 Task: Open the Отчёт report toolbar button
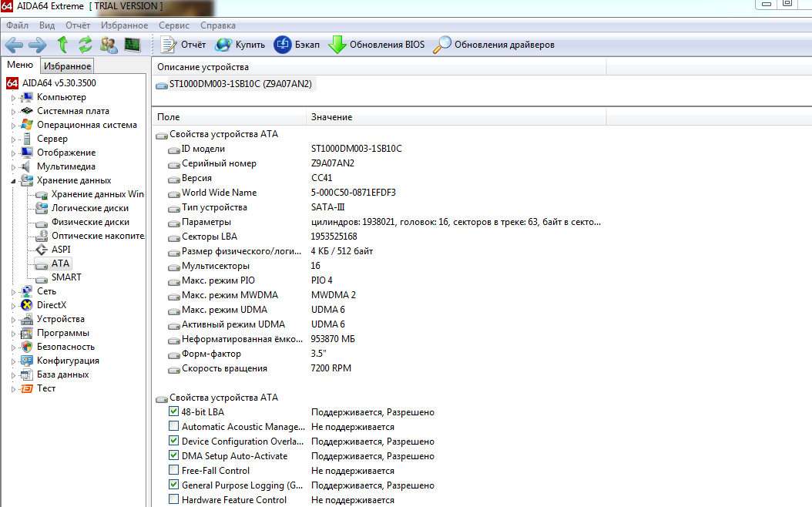pyautogui.click(x=183, y=45)
